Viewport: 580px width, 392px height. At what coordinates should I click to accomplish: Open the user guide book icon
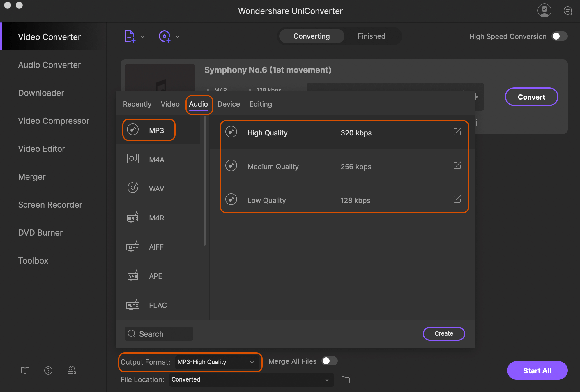click(x=25, y=370)
